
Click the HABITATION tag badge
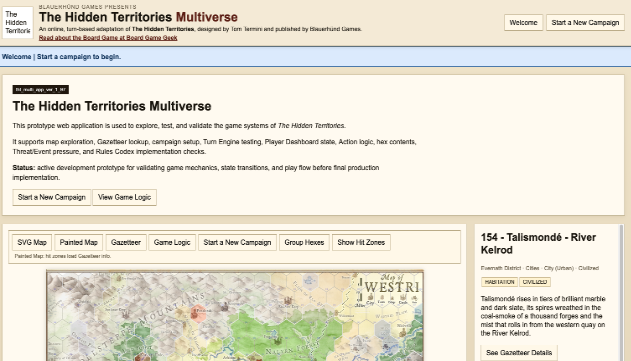(x=499, y=282)
